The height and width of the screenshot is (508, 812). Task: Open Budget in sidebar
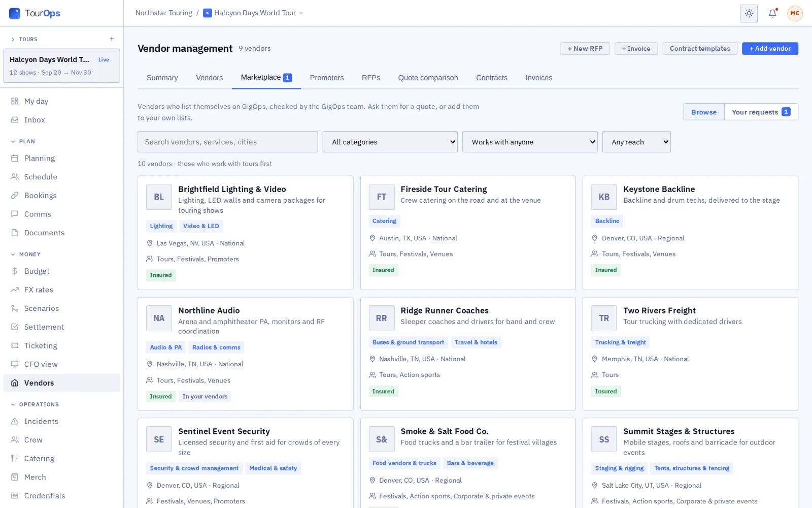(x=62, y=271)
